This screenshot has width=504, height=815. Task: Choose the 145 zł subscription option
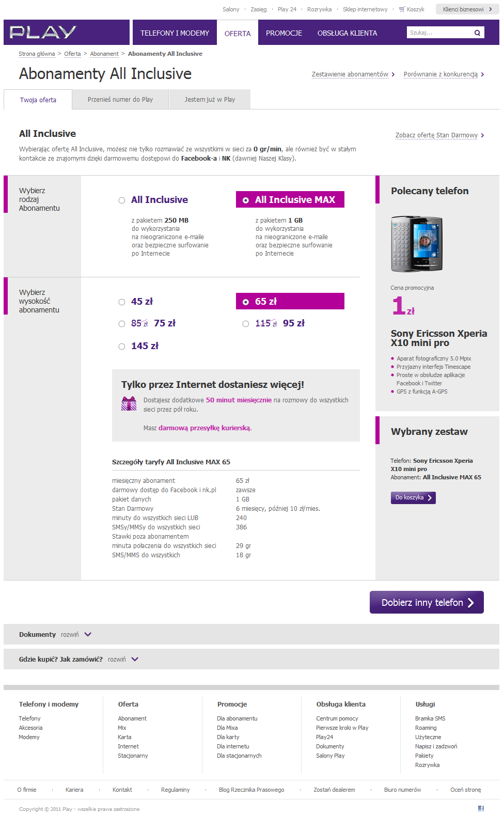point(122,347)
